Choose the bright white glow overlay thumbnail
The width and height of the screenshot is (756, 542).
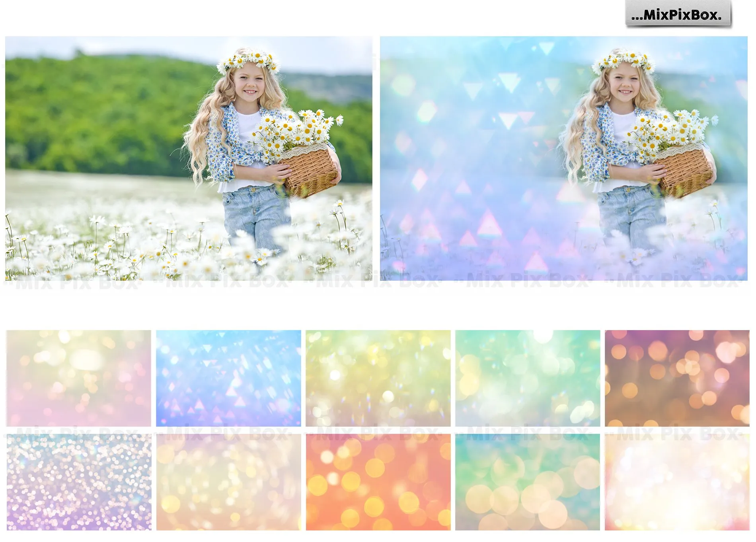pos(677,482)
